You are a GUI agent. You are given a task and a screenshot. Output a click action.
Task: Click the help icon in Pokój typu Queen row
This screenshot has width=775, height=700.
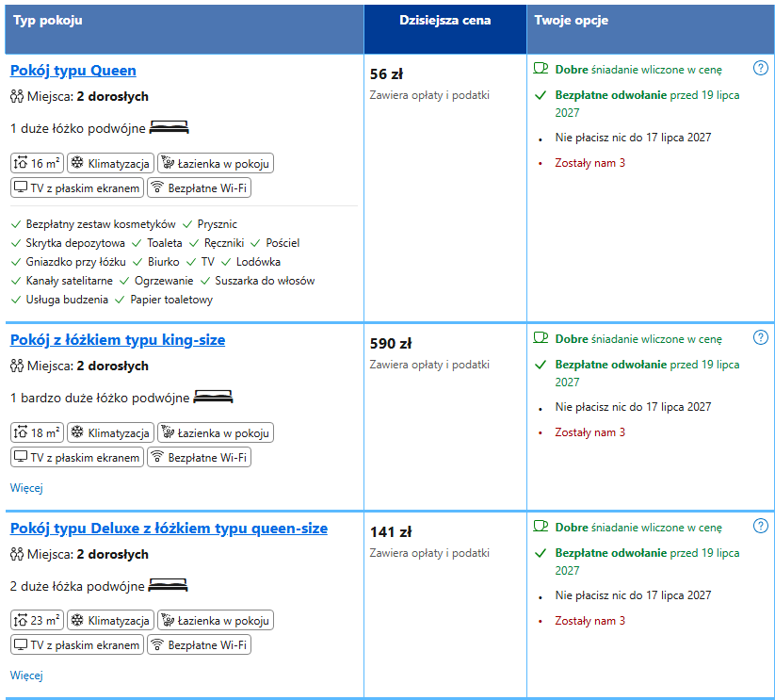(x=760, y=68)
